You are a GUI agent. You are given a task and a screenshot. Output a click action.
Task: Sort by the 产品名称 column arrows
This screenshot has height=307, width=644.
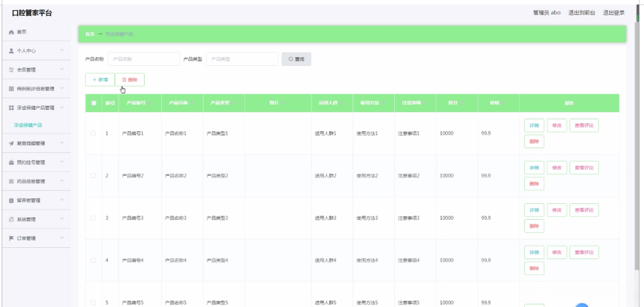coord(192,103)
